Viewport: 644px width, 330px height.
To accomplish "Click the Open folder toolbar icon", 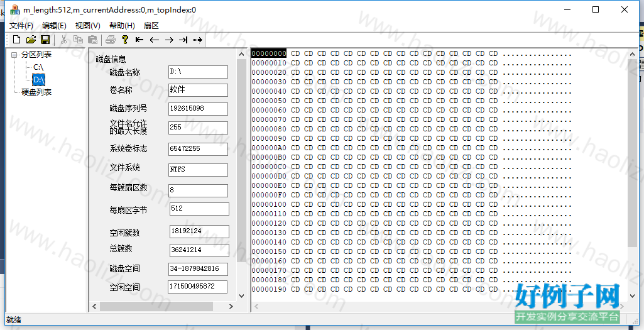I will (31, 40).
